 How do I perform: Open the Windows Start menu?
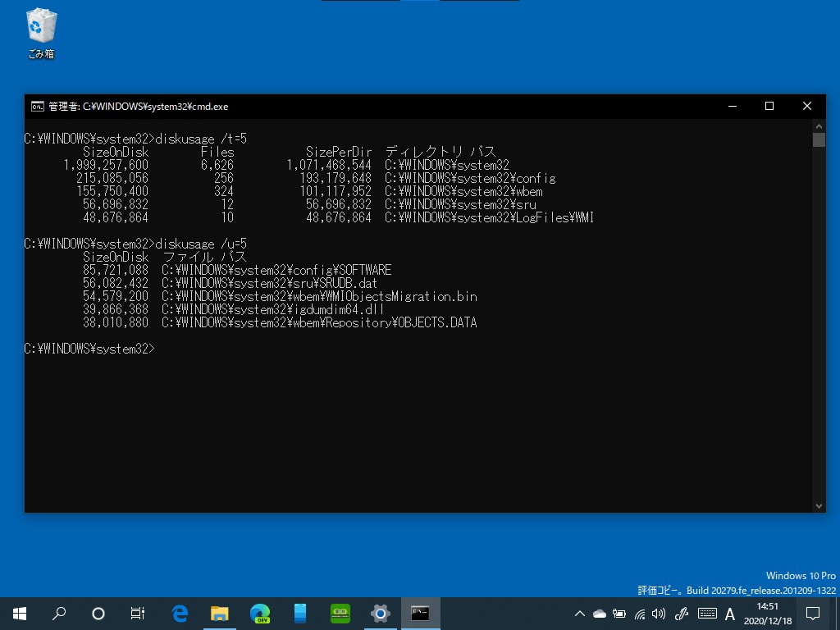(20, 614)
